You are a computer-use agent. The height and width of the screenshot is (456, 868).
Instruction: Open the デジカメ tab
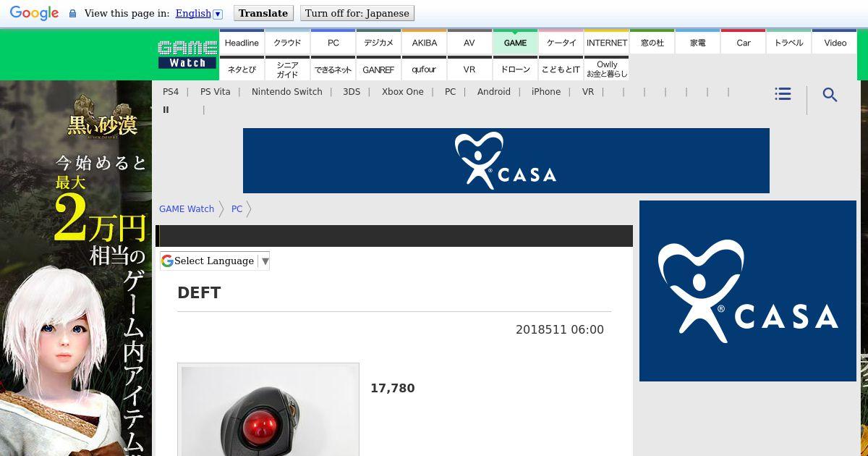point(378,43)
